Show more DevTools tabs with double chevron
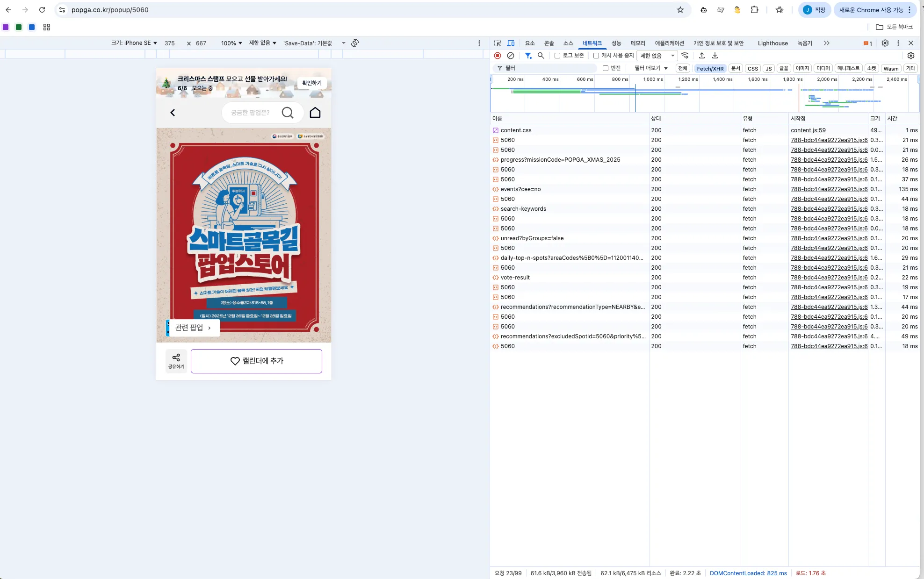Image resolution: width=924 pixels, height=579 pixels. click(x=827, y=43)
